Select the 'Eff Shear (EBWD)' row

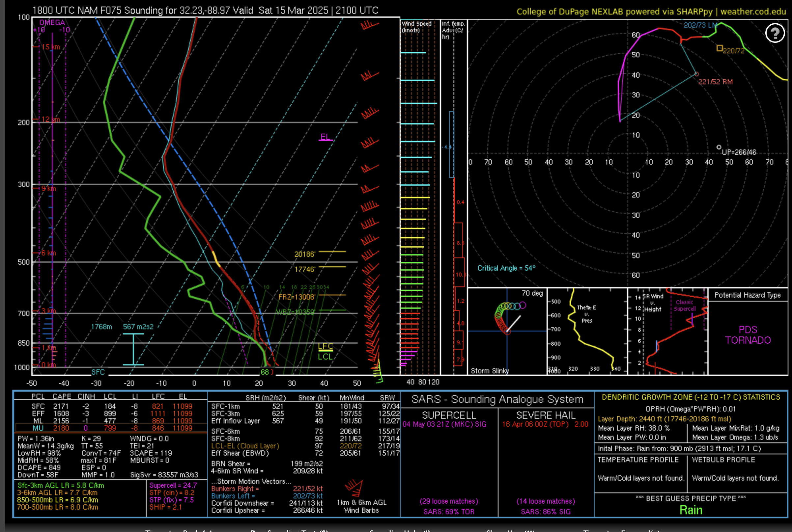pos(305,453)
